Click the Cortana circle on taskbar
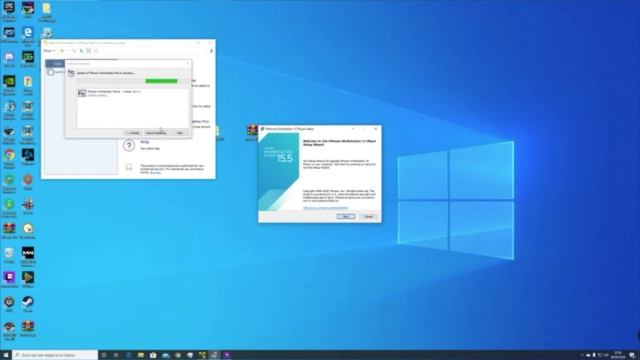640x360 pixels. (x=104, y=355)
